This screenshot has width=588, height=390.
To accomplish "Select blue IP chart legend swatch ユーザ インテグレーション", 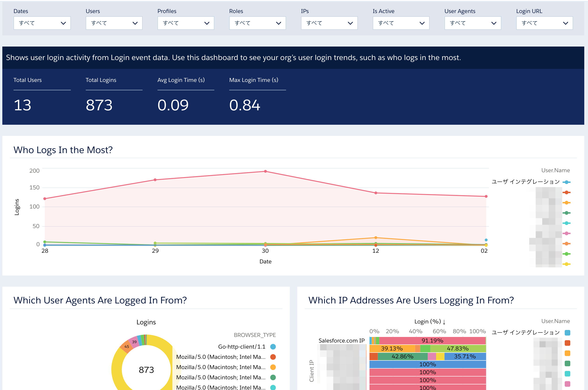I will (x=567, y=333).
